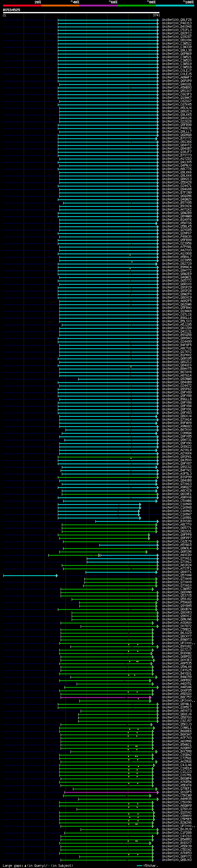The height and width of the screenshot is (868, 197).
Task: Click the end position value 374
Action: [x=155, y=15]
